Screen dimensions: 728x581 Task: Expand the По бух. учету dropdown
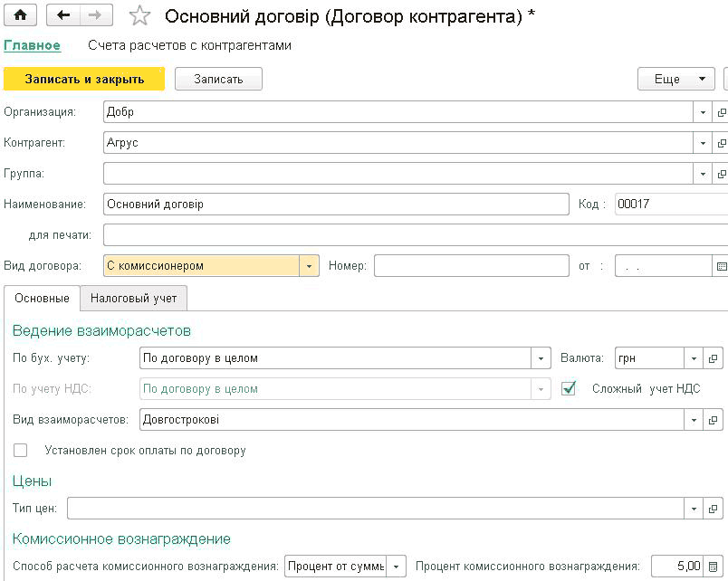(541, 358)
